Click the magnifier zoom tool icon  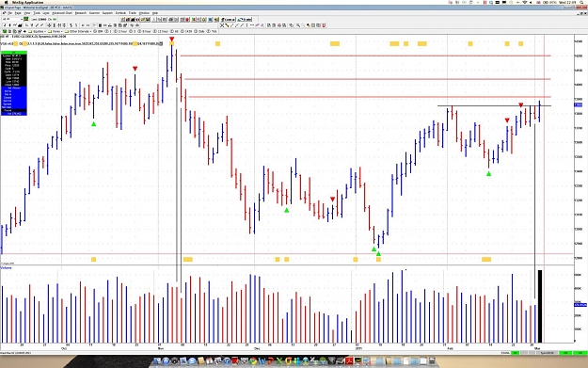(298, 25)
